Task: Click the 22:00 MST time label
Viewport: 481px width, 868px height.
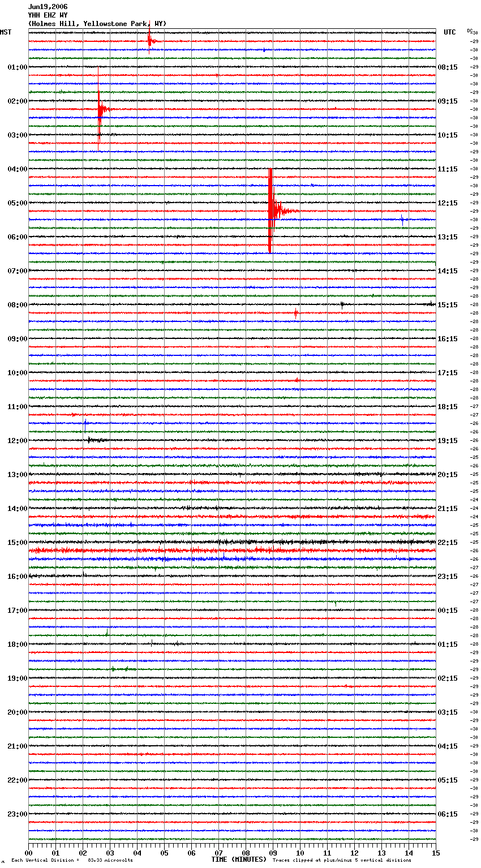Action: [18, 780]
